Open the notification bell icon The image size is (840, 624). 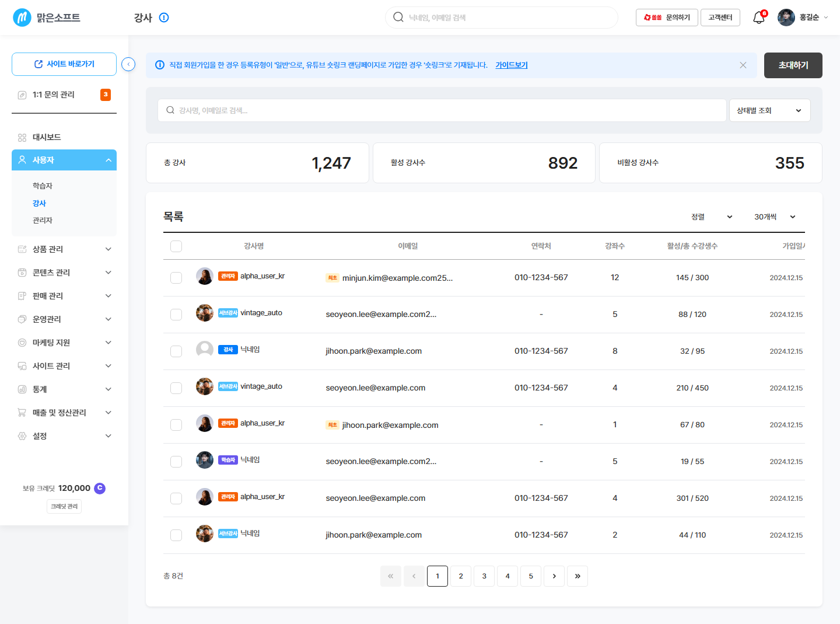point(759,18)
